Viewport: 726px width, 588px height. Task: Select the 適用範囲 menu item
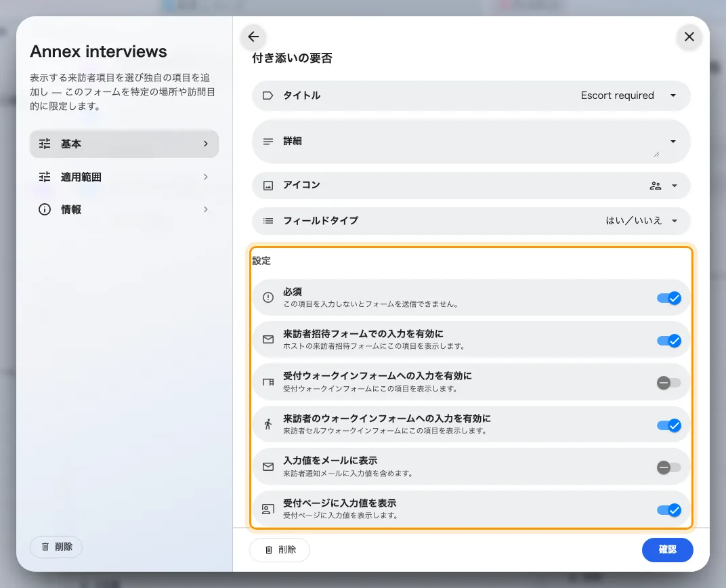pyautogui.click(x=124, y=177)
